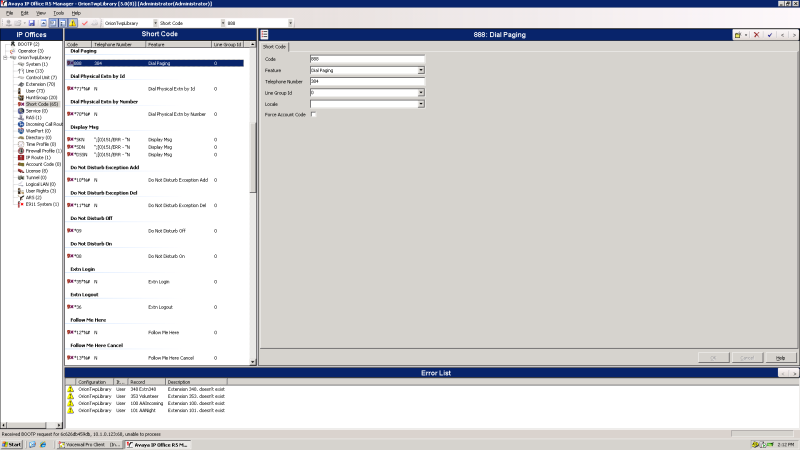
Task: Click the Telephone Number input field
Action: tap(367, 82)
